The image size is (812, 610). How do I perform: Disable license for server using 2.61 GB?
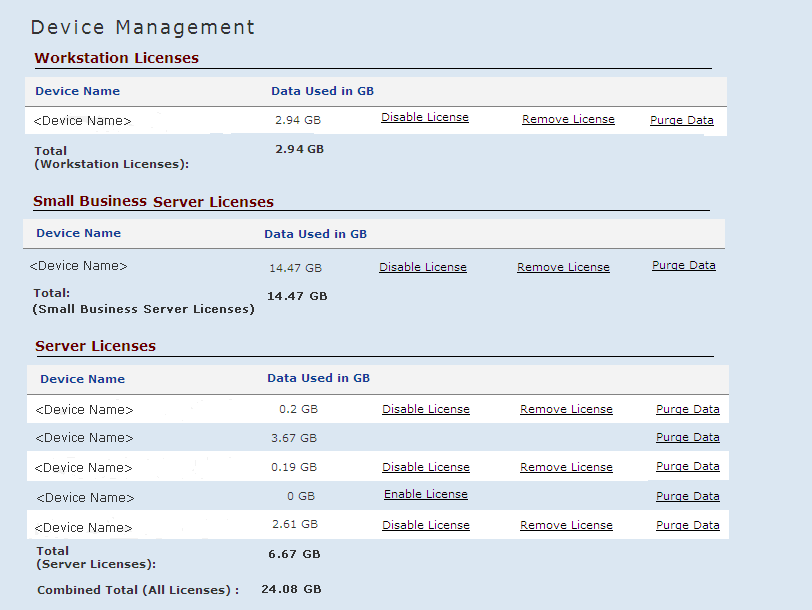pos(425,525)
